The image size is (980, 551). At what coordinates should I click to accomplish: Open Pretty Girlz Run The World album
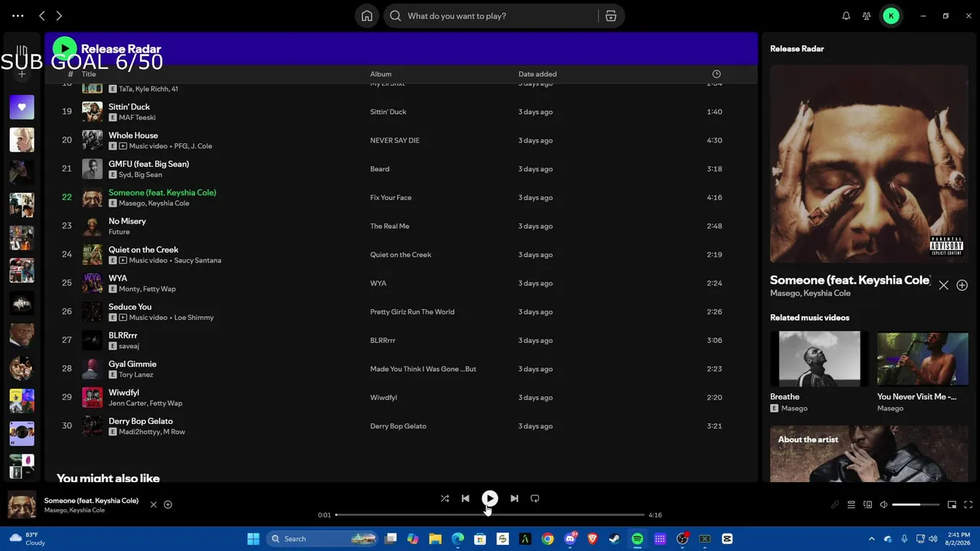(x=413, y=311)
